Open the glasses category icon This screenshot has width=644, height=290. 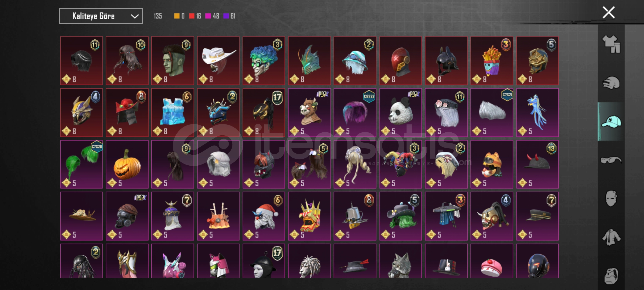[x=611, y=160]
